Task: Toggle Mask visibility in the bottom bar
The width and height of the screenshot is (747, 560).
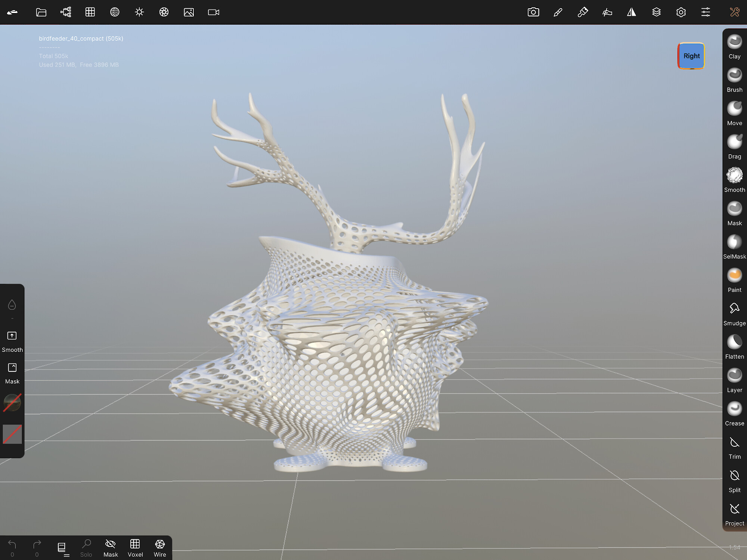Action: click(x=111, y=548)
